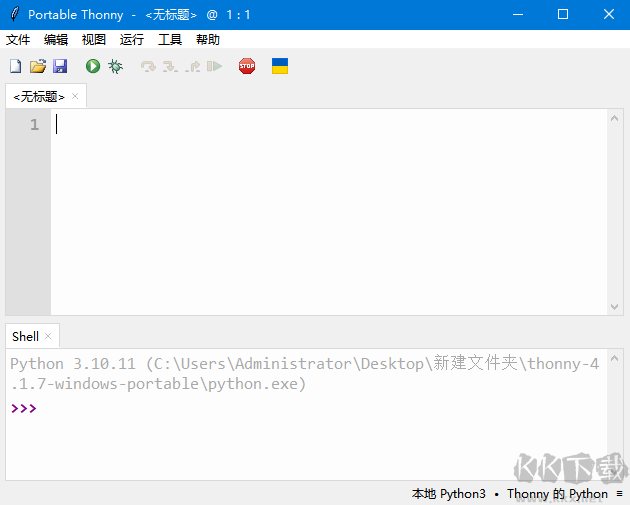The image size is (630, 505).
Task: Click the Thonny feather icon in title bar
Action: tap(14, 14)
